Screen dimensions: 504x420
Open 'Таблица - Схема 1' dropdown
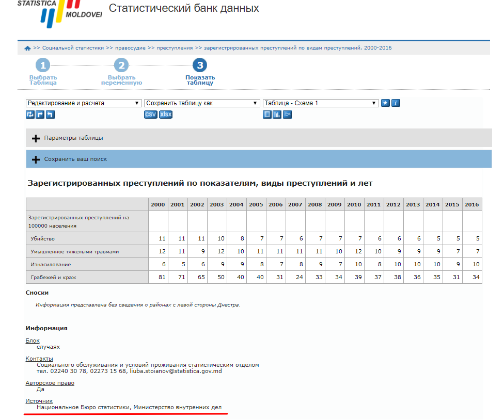[321, 103]
